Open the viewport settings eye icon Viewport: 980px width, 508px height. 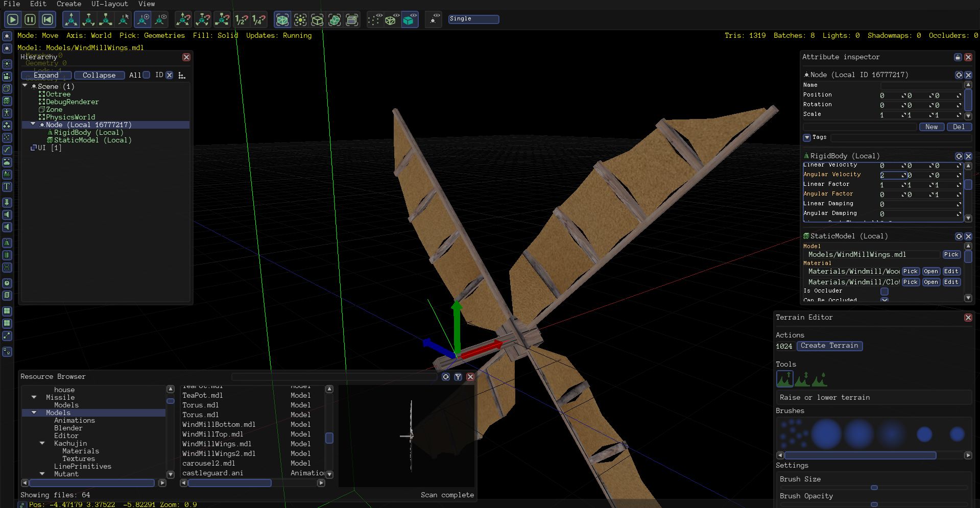pos(433,19)
